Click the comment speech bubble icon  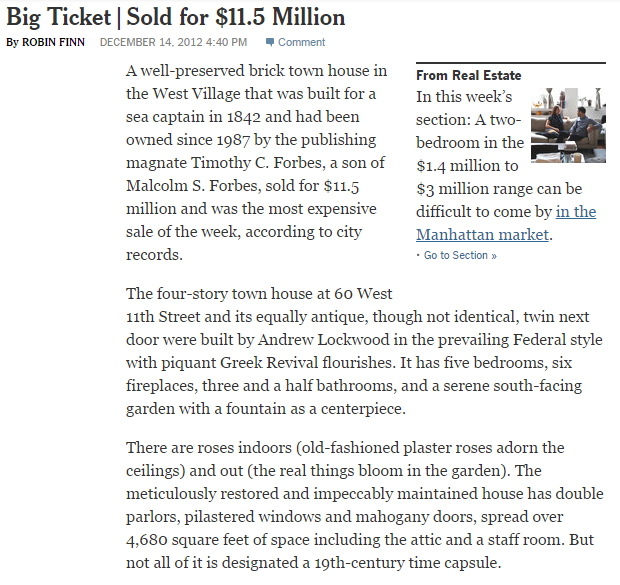coord(270,42)
